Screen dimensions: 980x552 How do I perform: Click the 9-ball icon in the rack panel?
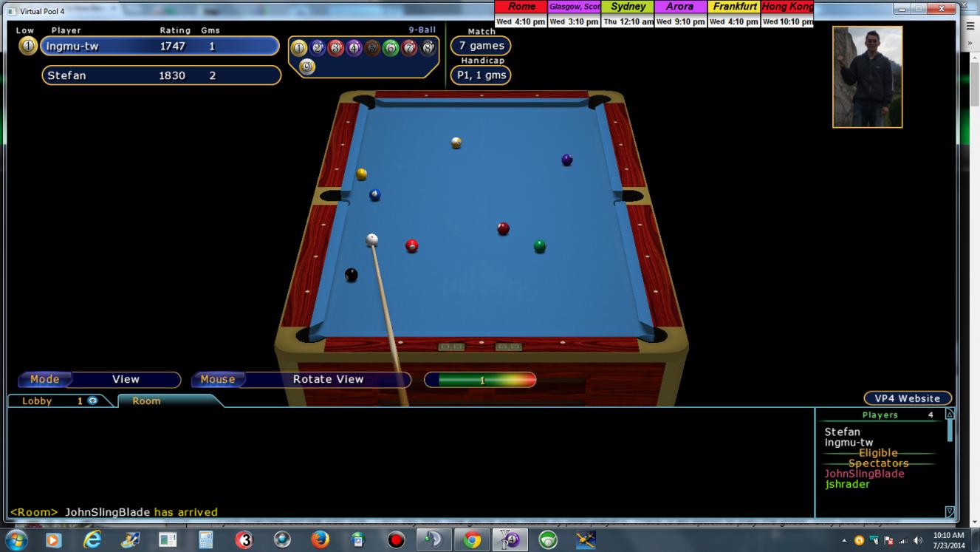click(x=307, y=67)
